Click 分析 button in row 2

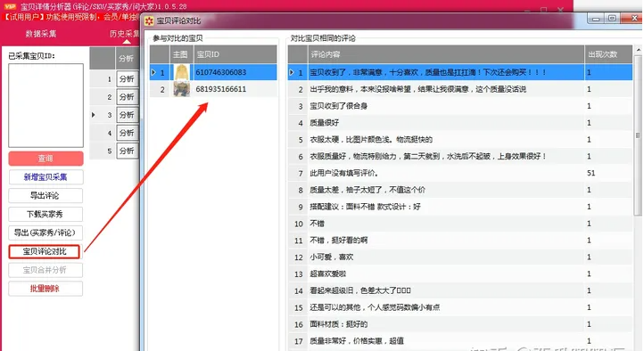(x=128, y=97)
